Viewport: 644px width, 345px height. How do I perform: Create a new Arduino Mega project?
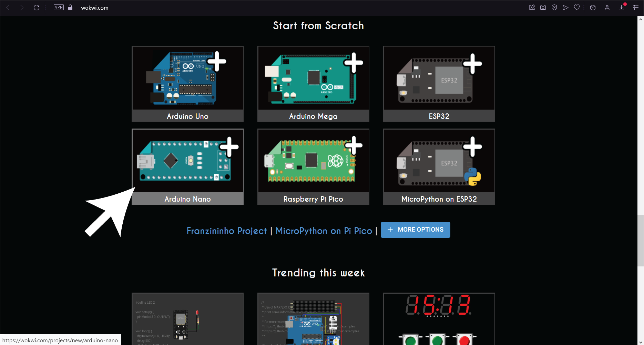[x=313, y=84]
